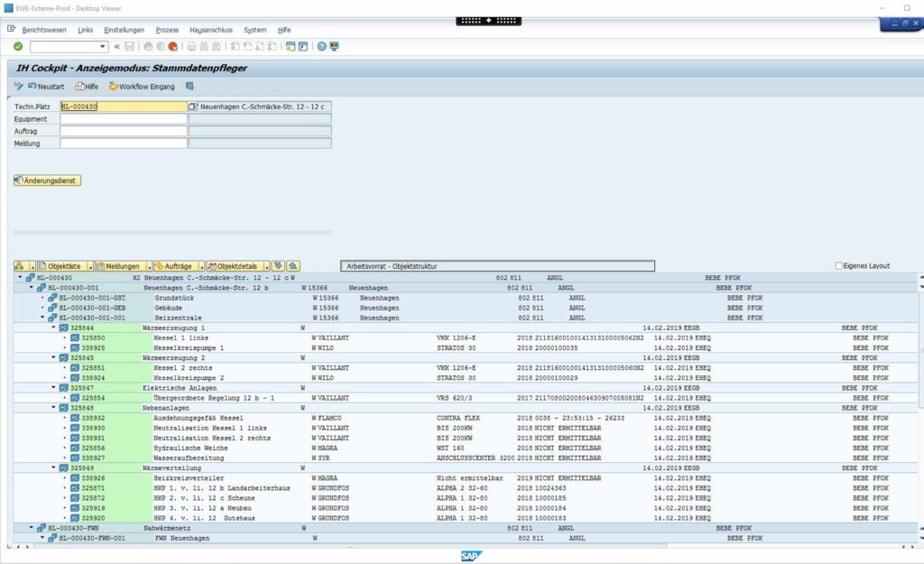This screenshot has height=564, width=924.
Task: Click the Customize Local Layout monitor icon
Action: tap(334, 46)
